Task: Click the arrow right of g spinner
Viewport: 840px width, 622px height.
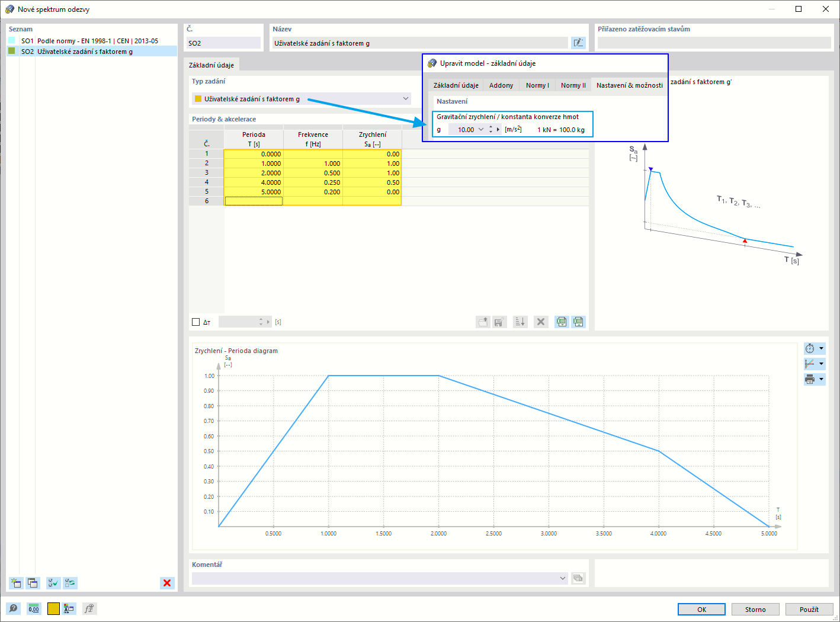Action: [x=498, y=130]
